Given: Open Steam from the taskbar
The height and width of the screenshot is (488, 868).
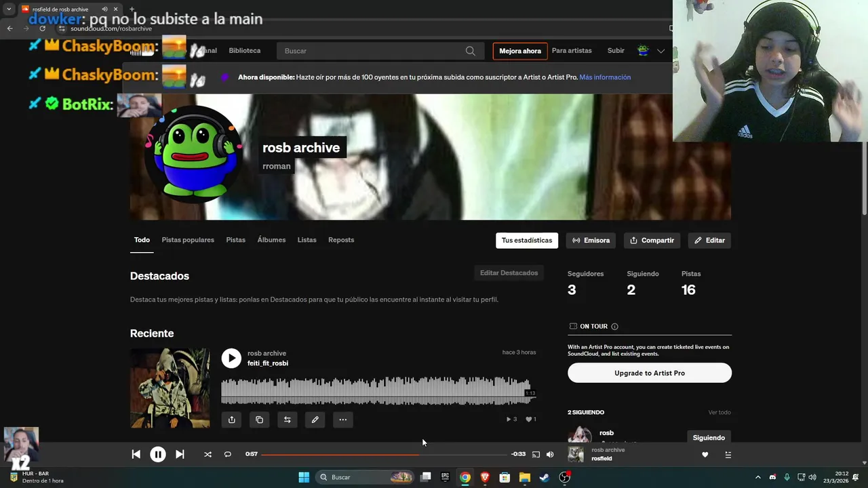Looking at the screenshot, I should point(545,477).
